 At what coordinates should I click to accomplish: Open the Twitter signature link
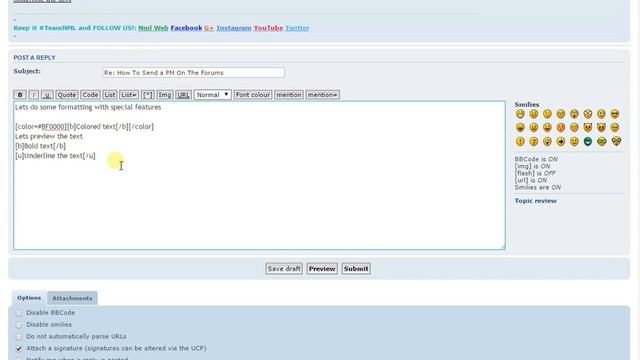coord(297,28)
